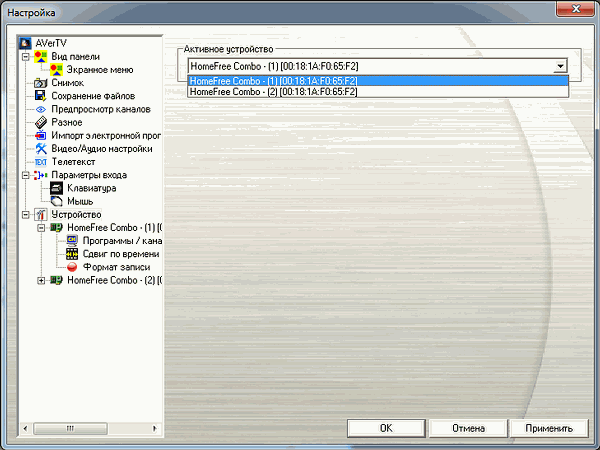
Task: Click the Мышь mouse icon
Action: [x=56, y=201]
